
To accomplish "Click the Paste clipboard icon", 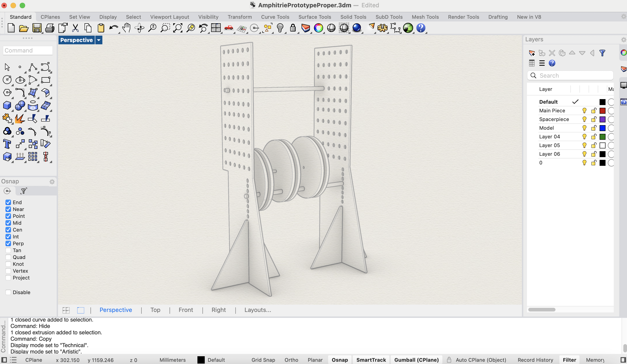I will coord(101,28).
